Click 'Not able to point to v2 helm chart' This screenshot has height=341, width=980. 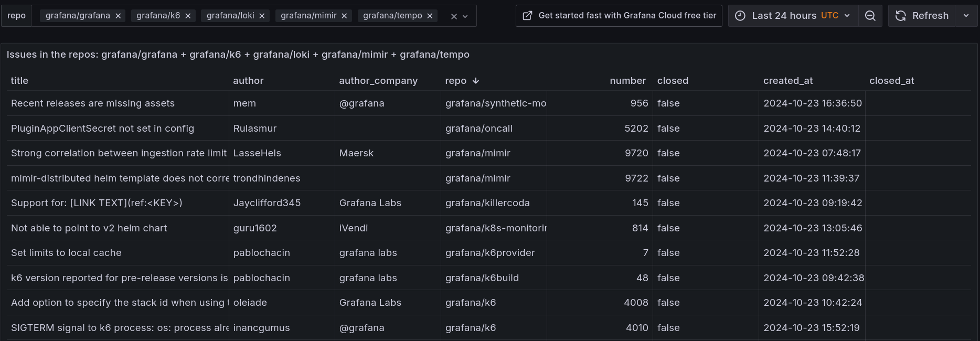pos(89,228)
